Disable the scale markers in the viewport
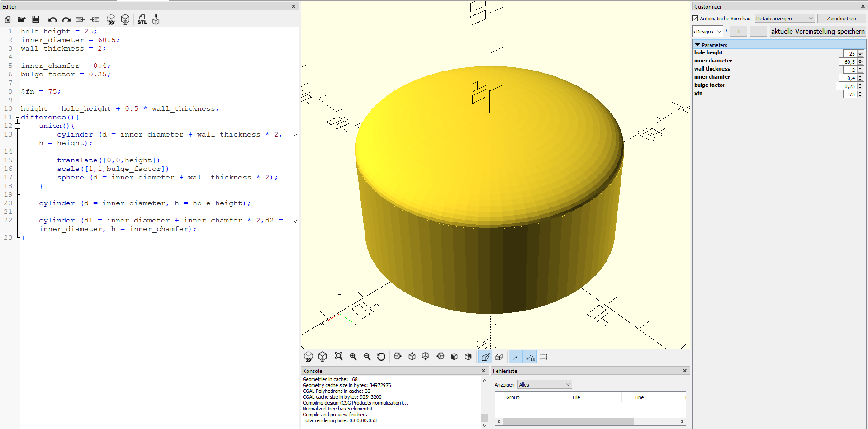868x429 pixels. [530, 357]
